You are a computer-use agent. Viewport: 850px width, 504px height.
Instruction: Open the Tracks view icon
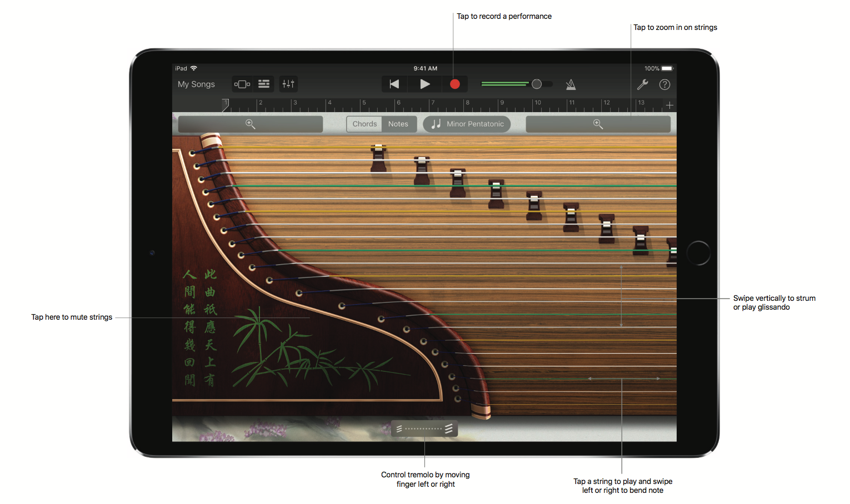coord(264,84)
